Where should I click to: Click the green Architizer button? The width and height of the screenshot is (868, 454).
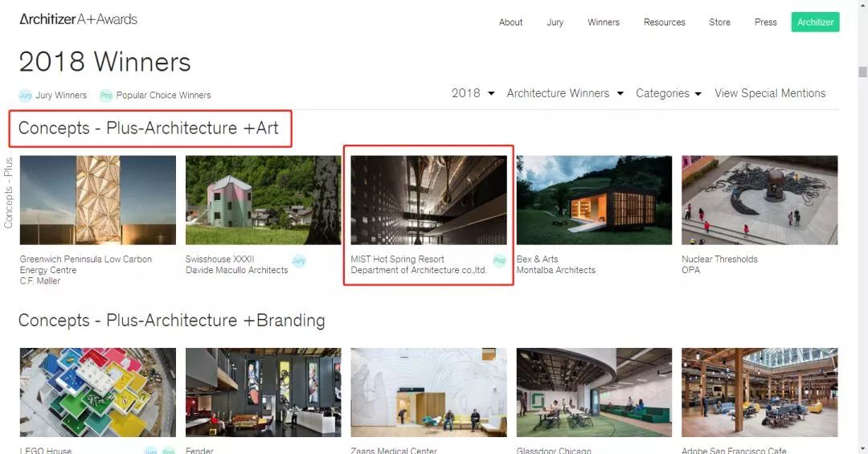pos(815,22)
